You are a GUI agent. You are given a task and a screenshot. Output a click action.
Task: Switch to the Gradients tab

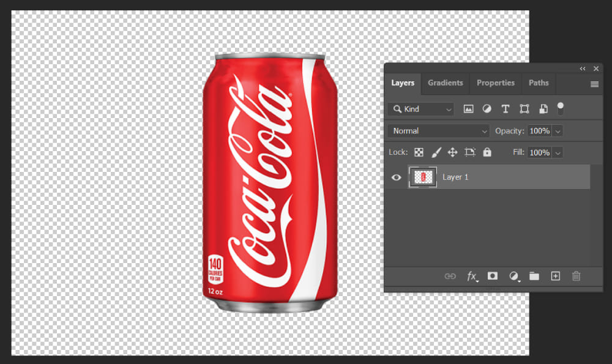pos(446,83)
